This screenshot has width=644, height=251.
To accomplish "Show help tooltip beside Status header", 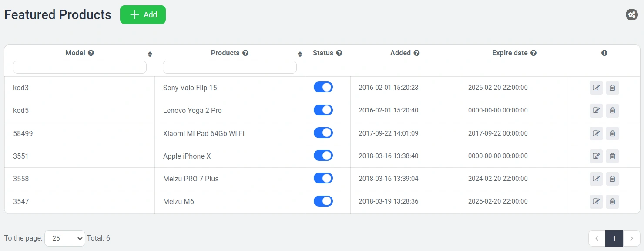I will (x=339, y=53).
